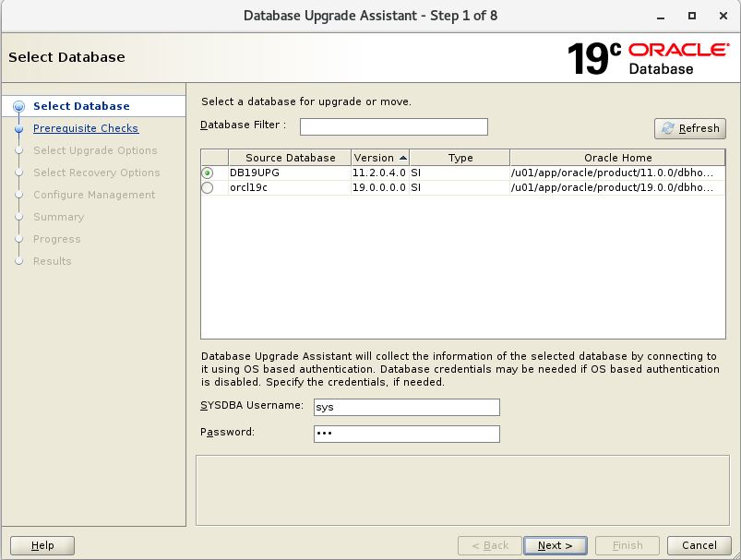Click the Select Database step bullet icon
This screenshot has height=560, width=741.
point(18,106)
